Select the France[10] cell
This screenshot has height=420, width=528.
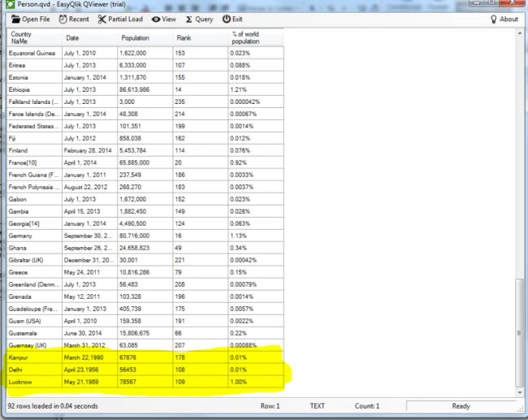coord(34,162)
